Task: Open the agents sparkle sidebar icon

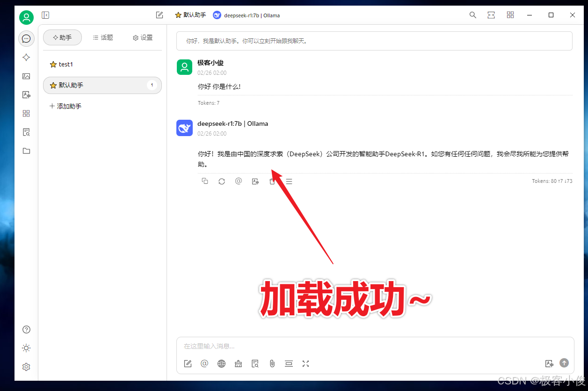Action: (26, 57)
